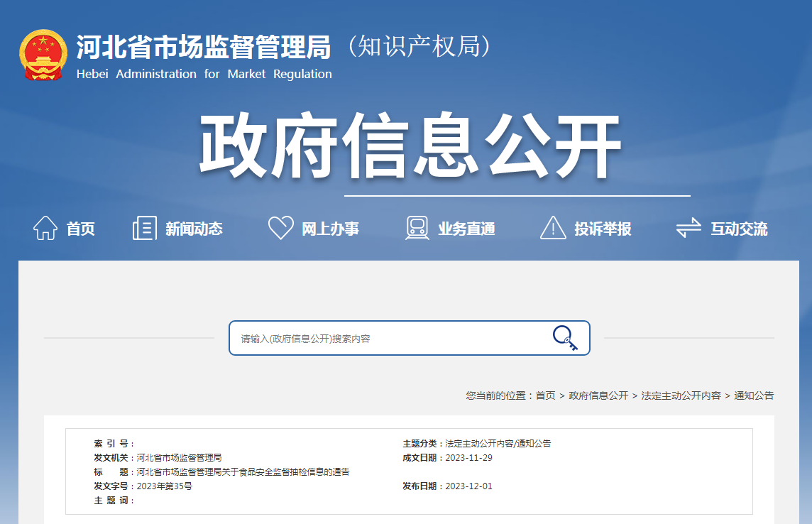Click the 您当前的位置 label
The height and width of the screenshot is (524, 812).
click(x=498, y=395)
